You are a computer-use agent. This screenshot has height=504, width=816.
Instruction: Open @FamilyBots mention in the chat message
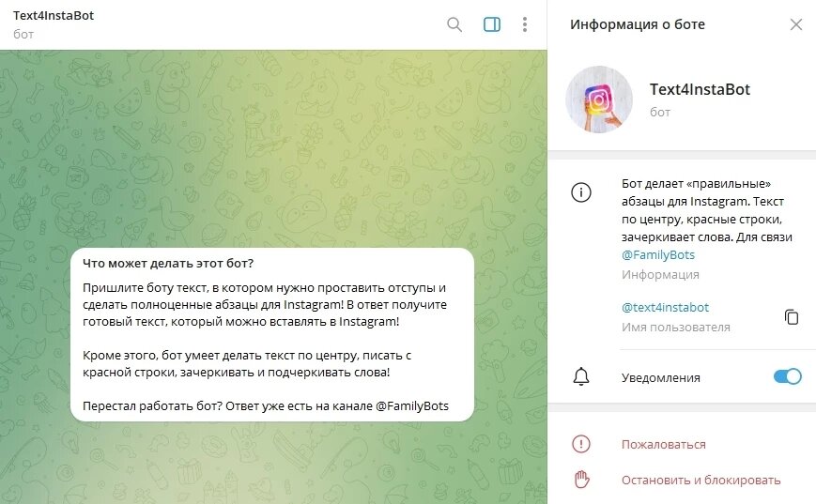[x=411, y=405]
